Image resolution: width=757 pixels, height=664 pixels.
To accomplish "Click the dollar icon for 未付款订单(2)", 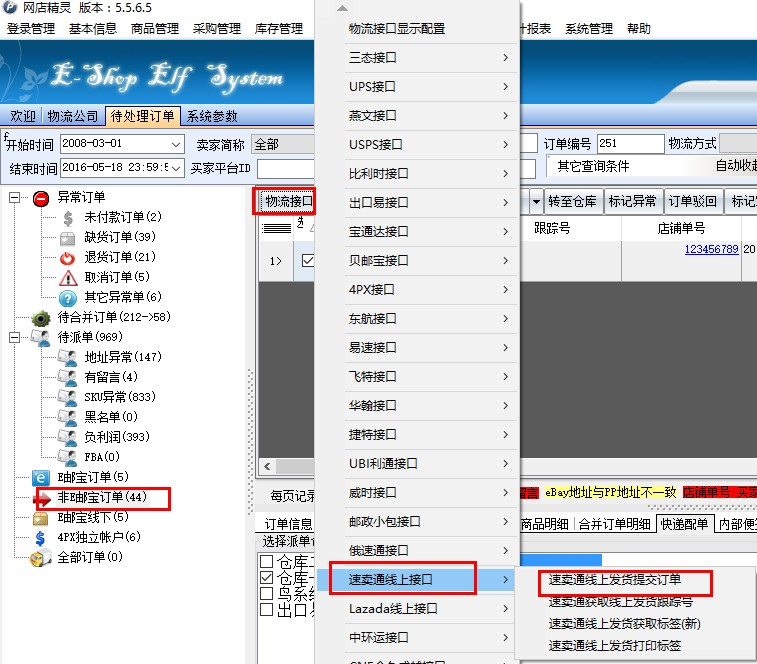I will (68, 218).
